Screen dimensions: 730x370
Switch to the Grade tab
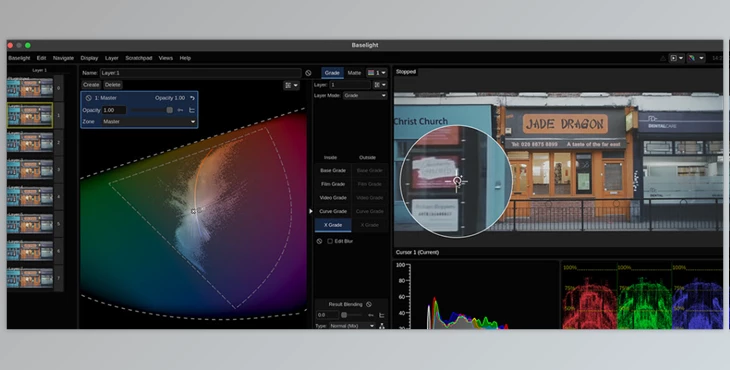[x=332, y=73]
